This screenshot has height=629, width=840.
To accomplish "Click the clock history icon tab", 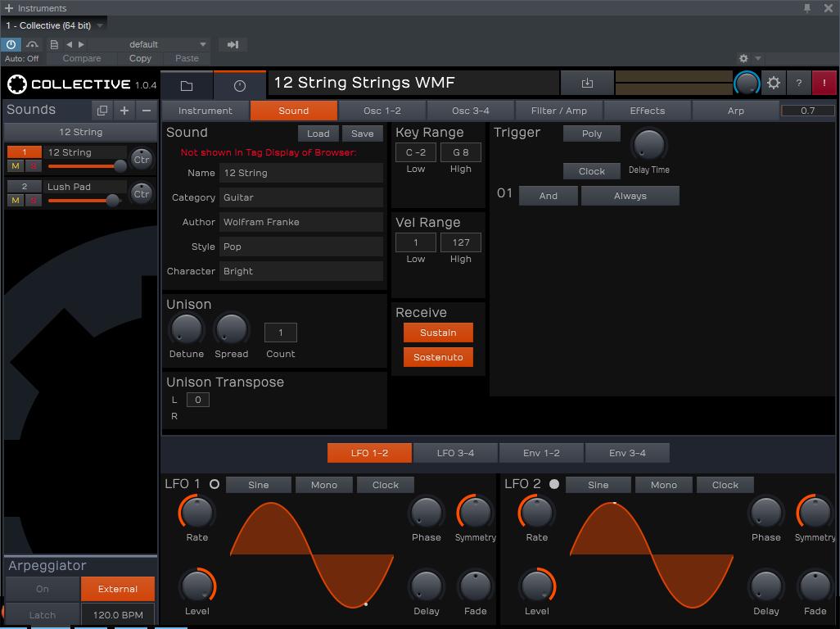I will 239,86.
